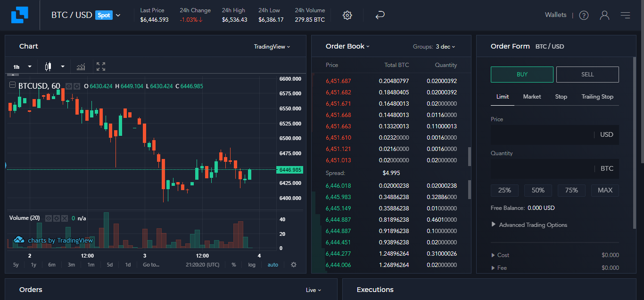Open the hamburger menu icon

tap(625, 15)
